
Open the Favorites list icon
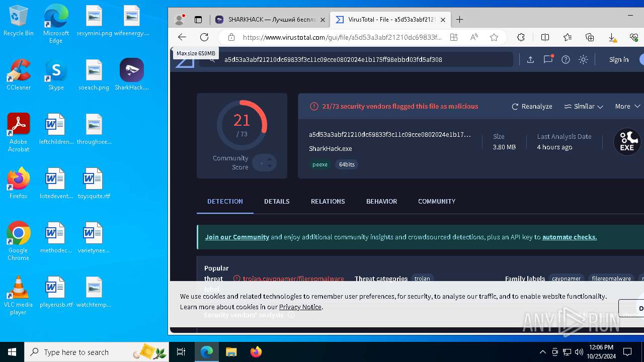pos(568,37)
